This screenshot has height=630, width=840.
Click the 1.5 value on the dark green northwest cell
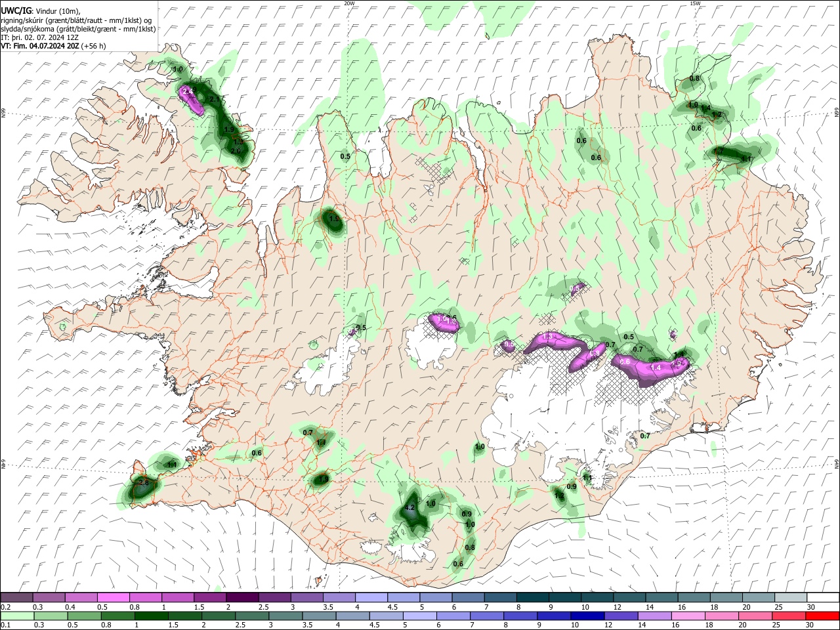coord(333,219)
